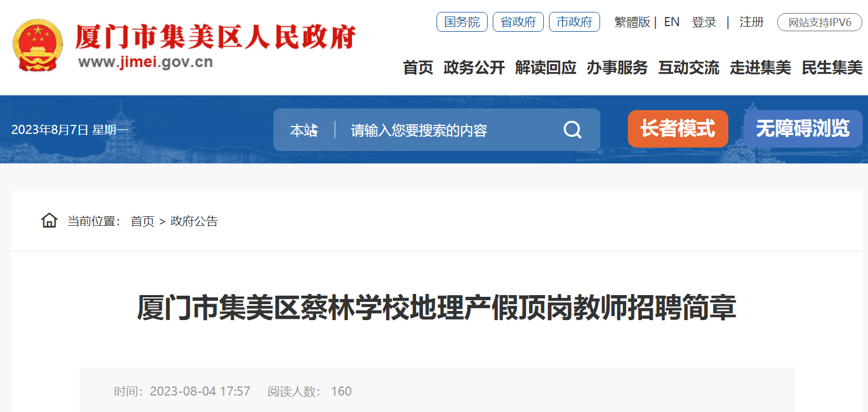Open the 市政府 link

point(575,22)
